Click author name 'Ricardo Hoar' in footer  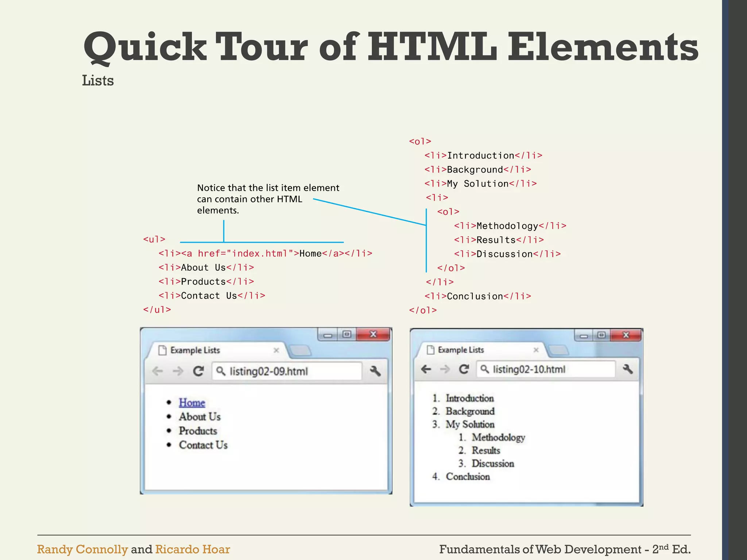point(193,549)
